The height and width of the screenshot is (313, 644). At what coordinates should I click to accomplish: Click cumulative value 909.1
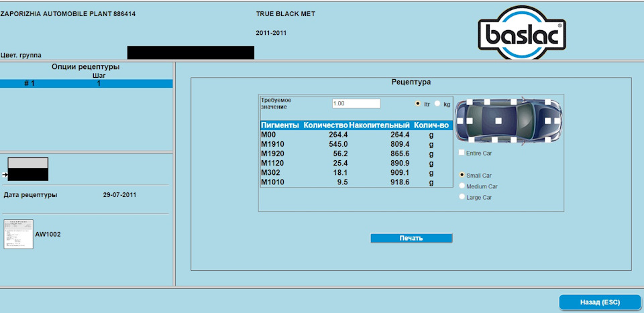click(400, 173)
